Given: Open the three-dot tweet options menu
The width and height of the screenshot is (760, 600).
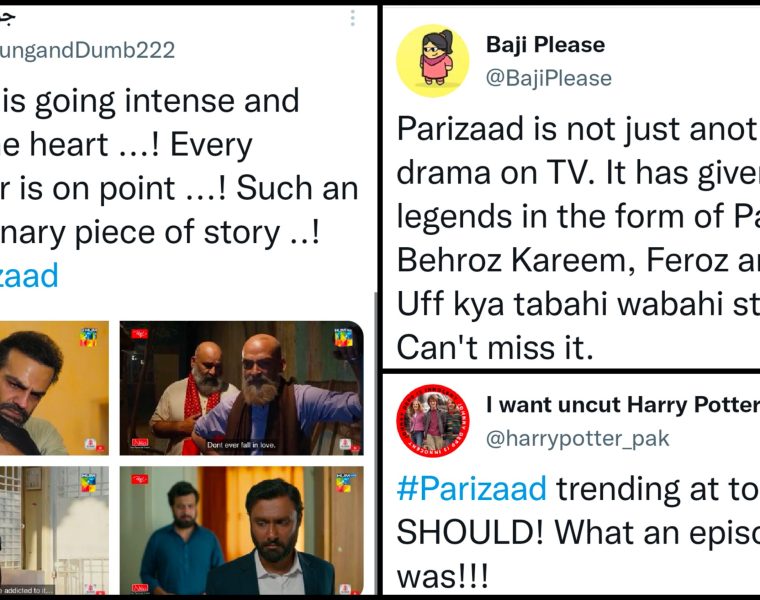Looking at the screenshot, I should 352,18.
